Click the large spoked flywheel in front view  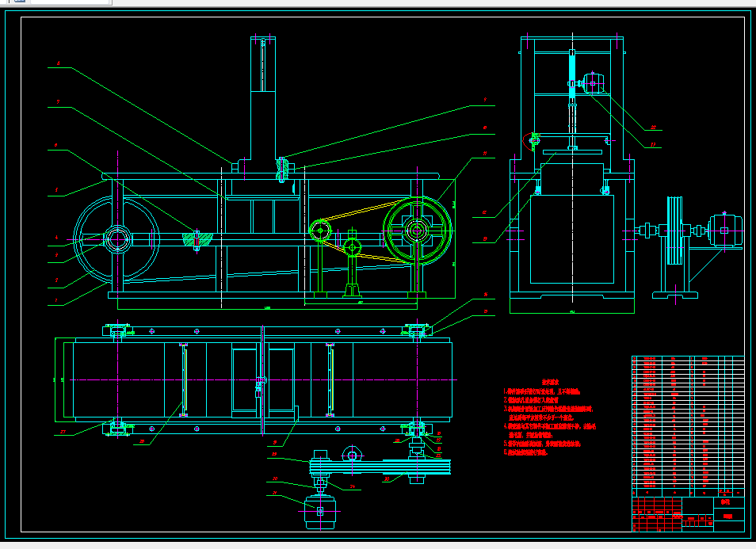tap(116, 239)
